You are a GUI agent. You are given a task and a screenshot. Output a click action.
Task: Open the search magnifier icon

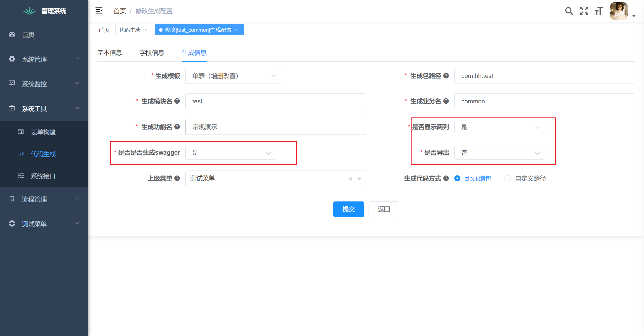(569, 11)
